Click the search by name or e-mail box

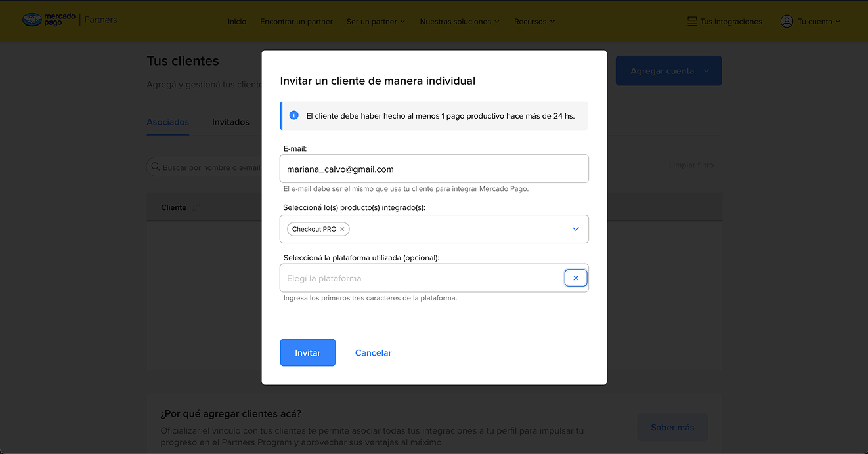pos(204,167)
